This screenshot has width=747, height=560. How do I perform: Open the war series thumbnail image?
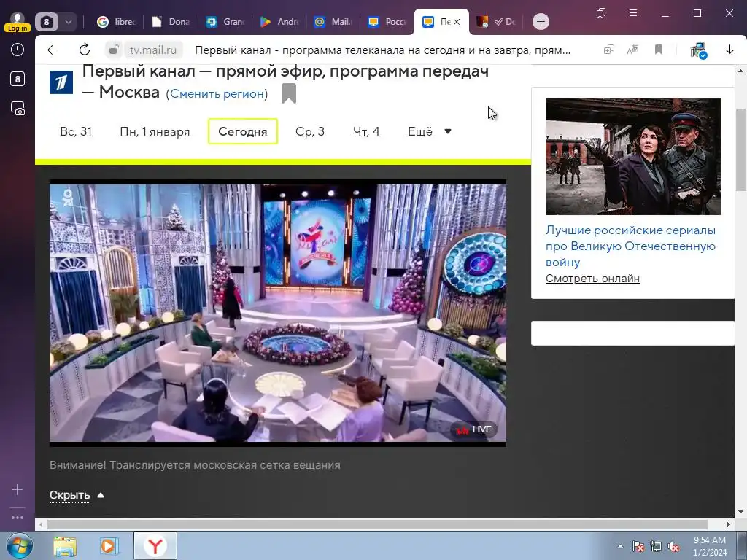click(x=632, y=157)
